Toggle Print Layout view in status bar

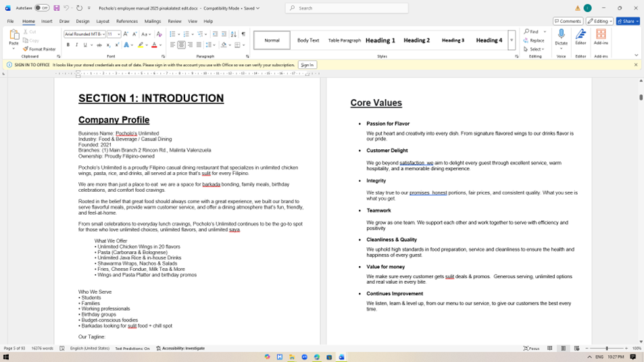pos(563,348)
